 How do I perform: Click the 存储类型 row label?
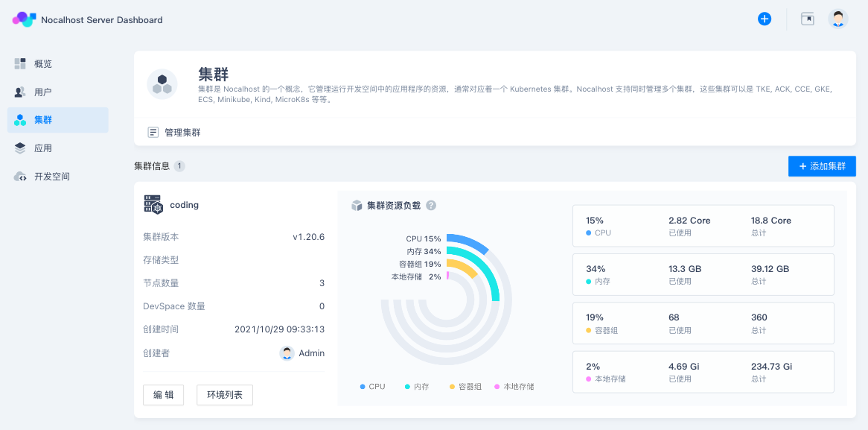pyautogui.click(x=161, y=260)
